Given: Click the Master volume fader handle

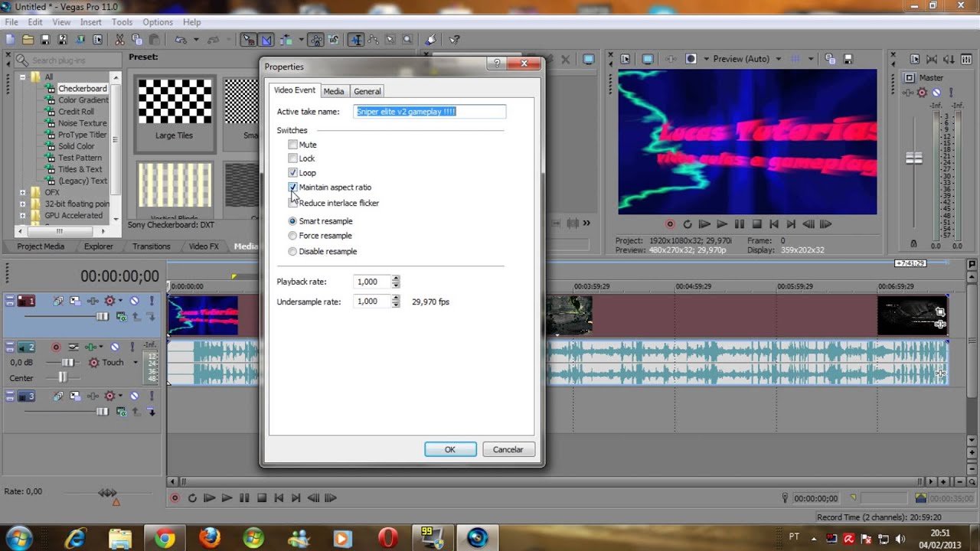Looking at the screenshot, I should [914, 158].
